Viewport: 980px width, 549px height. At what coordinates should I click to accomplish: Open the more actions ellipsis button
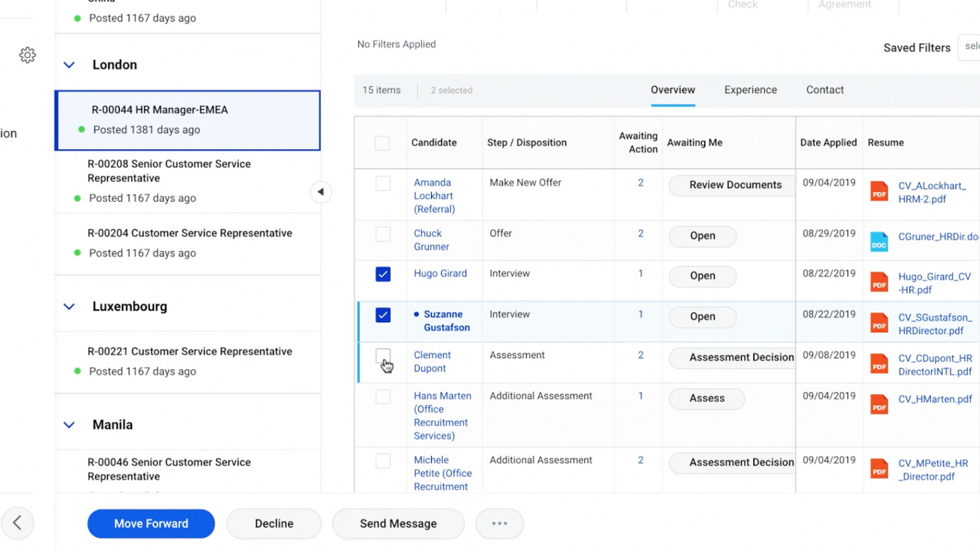pyautogui.click(x=499, y=523)
